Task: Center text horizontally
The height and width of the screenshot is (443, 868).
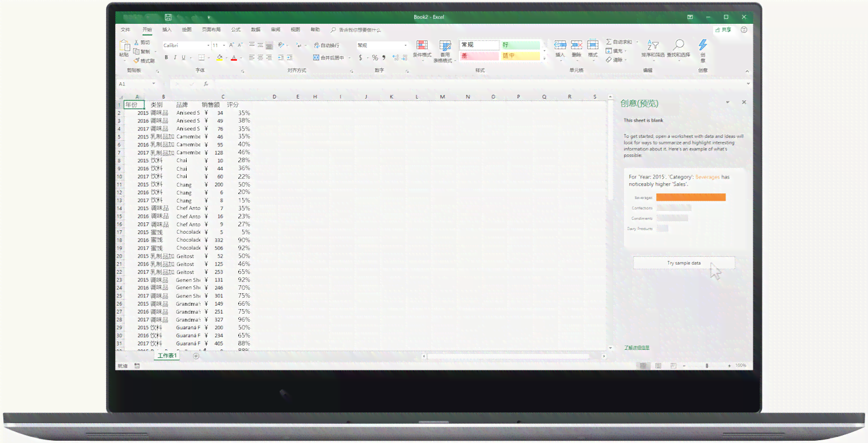Action: coord(260,57)
